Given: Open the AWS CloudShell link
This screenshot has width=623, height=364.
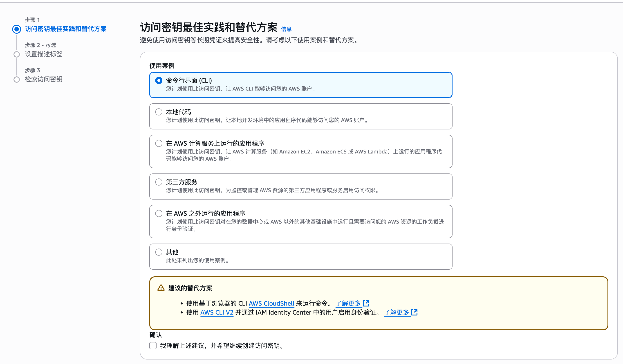Looking at the screenshot, I should pos(271,303).
